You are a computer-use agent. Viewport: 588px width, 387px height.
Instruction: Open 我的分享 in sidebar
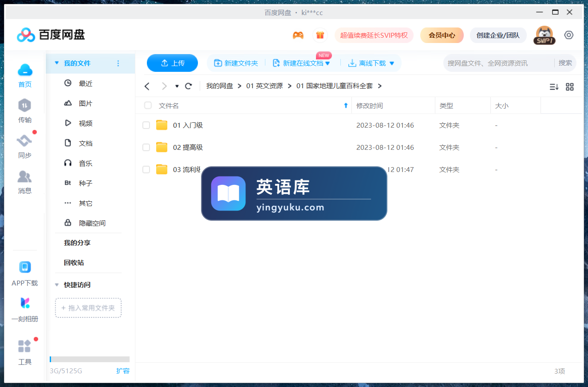77,243
